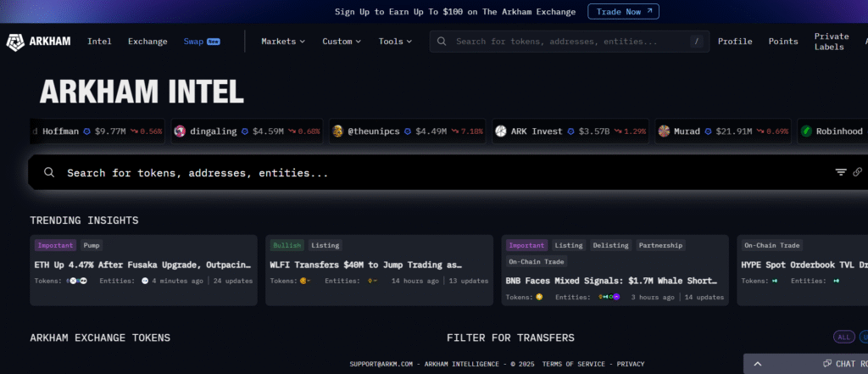The image size is (868, 374).
Task: Go to the Exchange nav item
Action: [147, 42]
